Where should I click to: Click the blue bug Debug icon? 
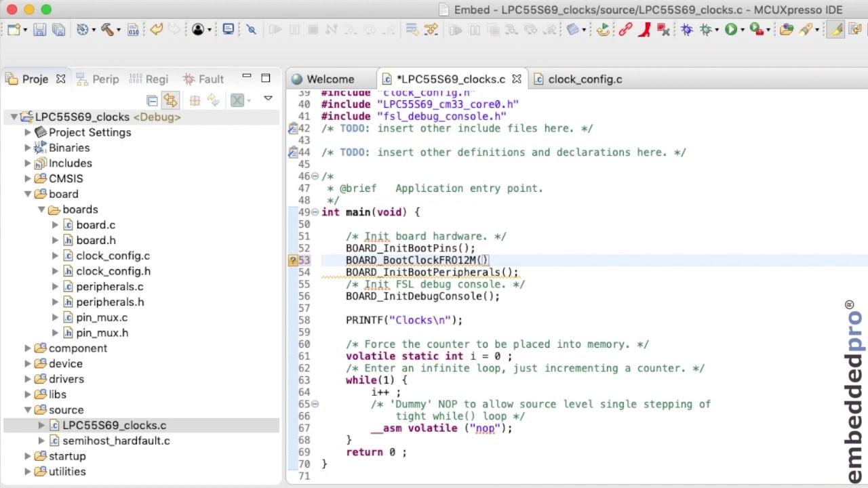687,29
